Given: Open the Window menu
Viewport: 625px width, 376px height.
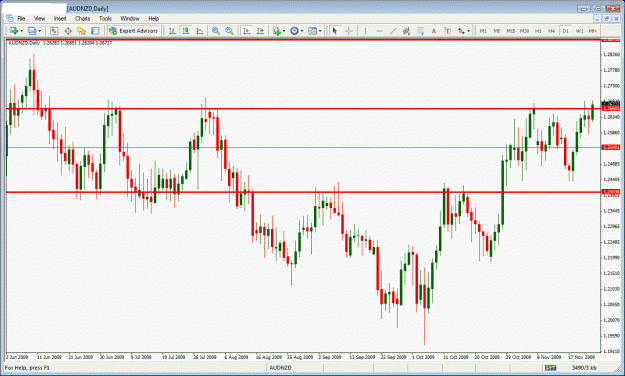Looking at the screenshot, I should (x=130, y=18).
